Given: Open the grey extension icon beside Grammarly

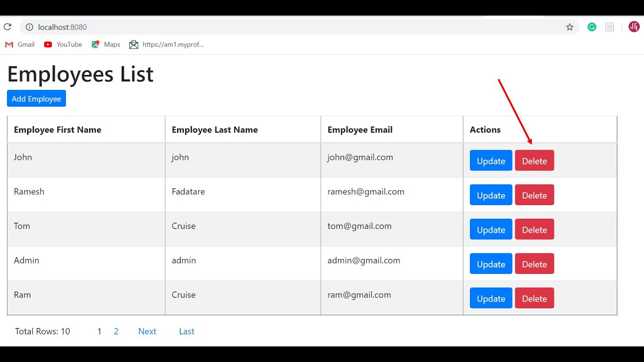Looking at the screenshot, I should [609, 27].
